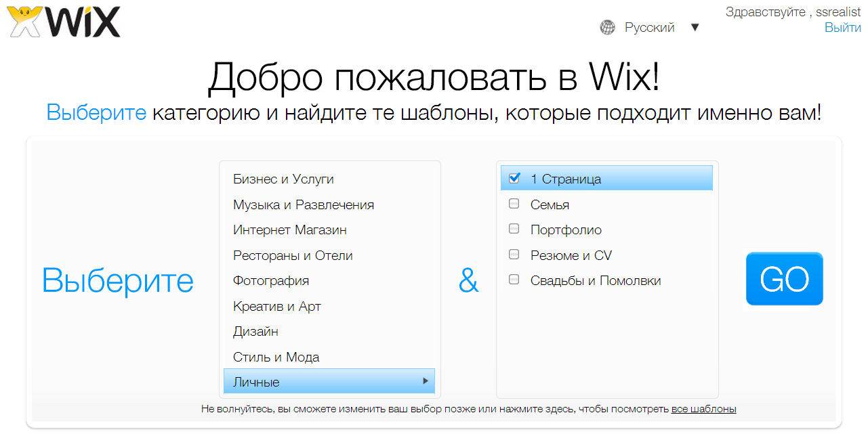The height and width of the screenshot is (436, 868).
Task: Check the Семья checkbox
Action: coord(514,204)
